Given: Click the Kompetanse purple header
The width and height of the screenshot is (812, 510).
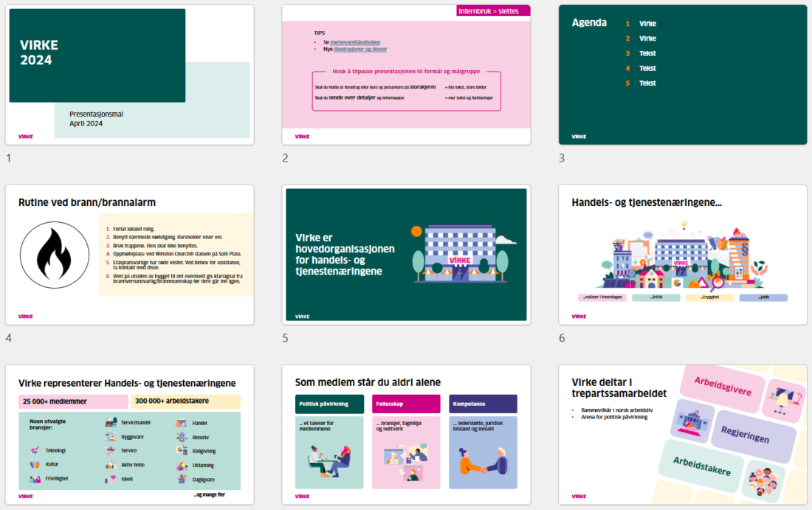Looking at the screenshot, I should click(x=484, y=404).
